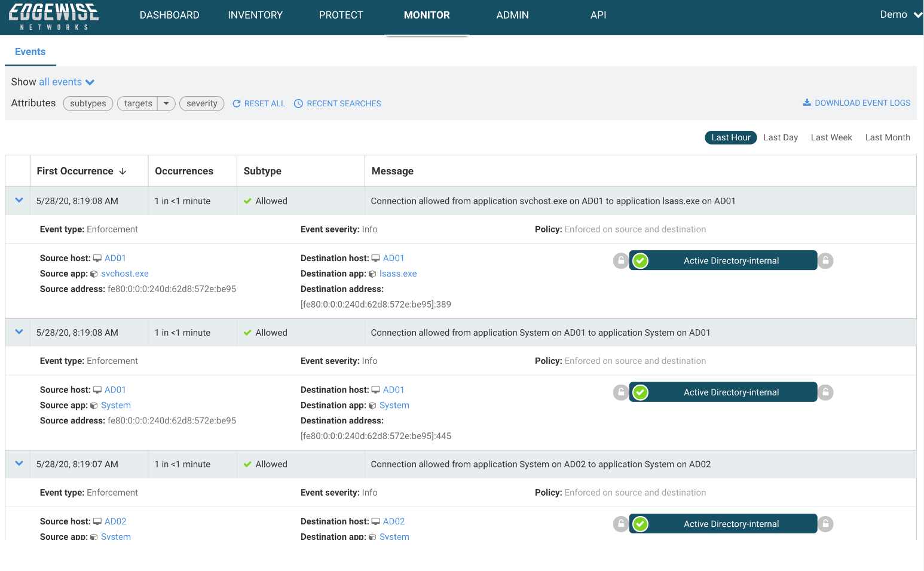Select the Last Week time range
924x571 pixels.
(831, 137)
